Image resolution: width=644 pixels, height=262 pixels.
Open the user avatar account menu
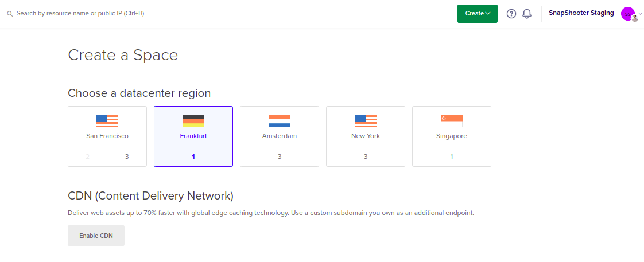(629, 14)
